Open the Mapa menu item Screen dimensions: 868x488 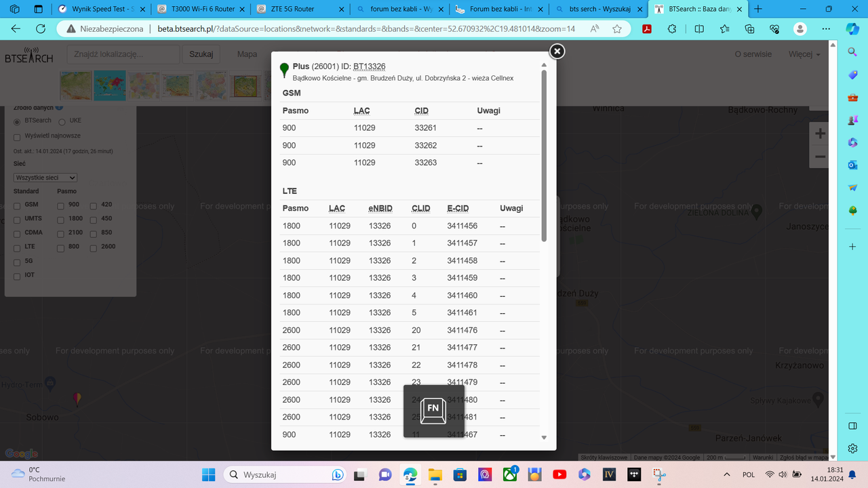pyautogui.click(x=247, y=54)
